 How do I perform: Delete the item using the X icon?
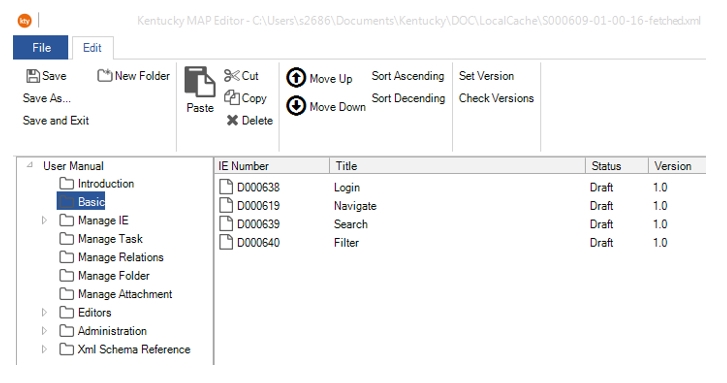(232, 121)
